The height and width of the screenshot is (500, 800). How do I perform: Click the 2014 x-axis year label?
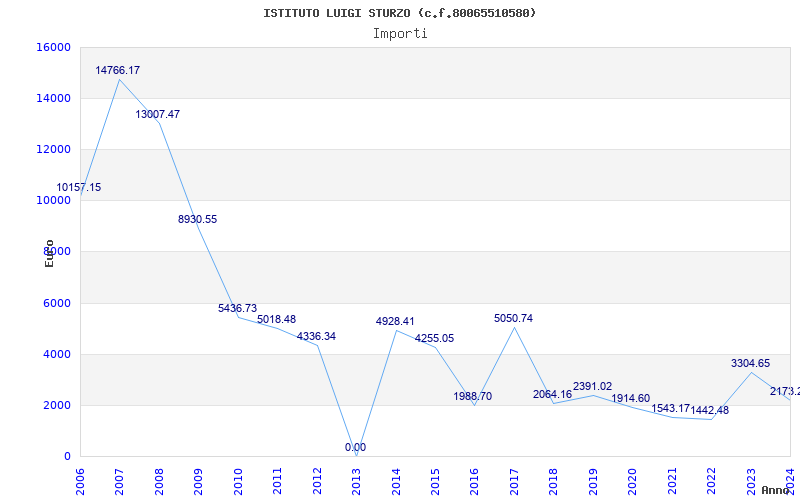[x=396, y=482]
